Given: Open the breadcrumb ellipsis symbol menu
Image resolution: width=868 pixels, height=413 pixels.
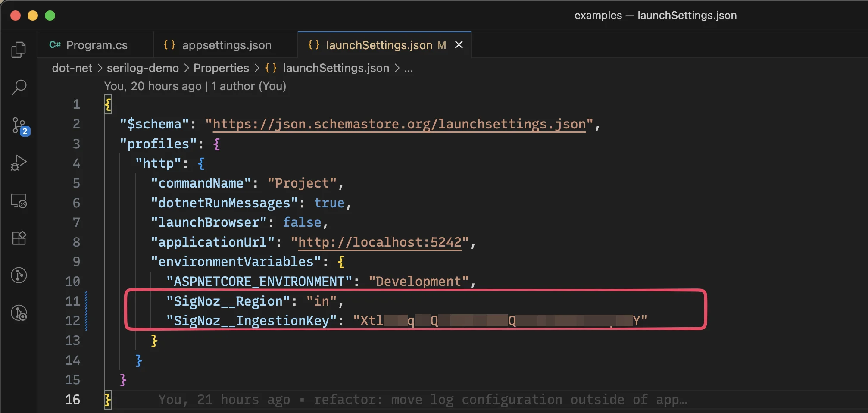Looking at the screenshot, I should [409, 68].
